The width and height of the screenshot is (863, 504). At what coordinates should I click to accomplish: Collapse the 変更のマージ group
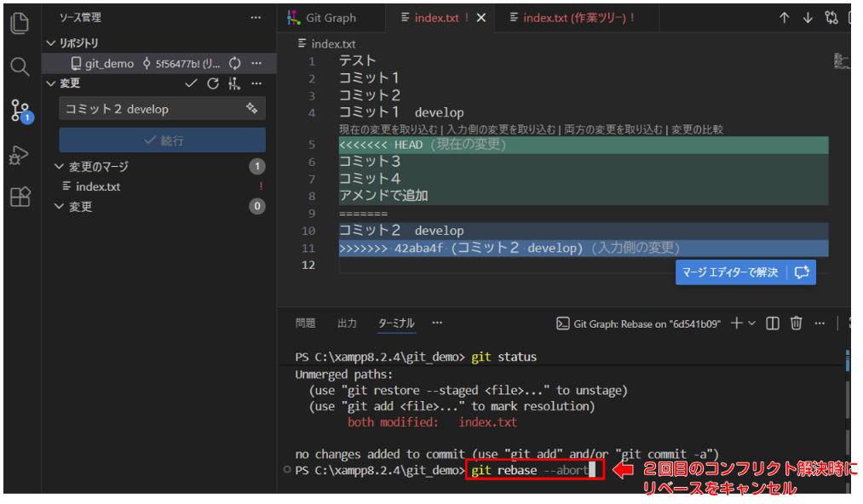(x=59, y=167)
